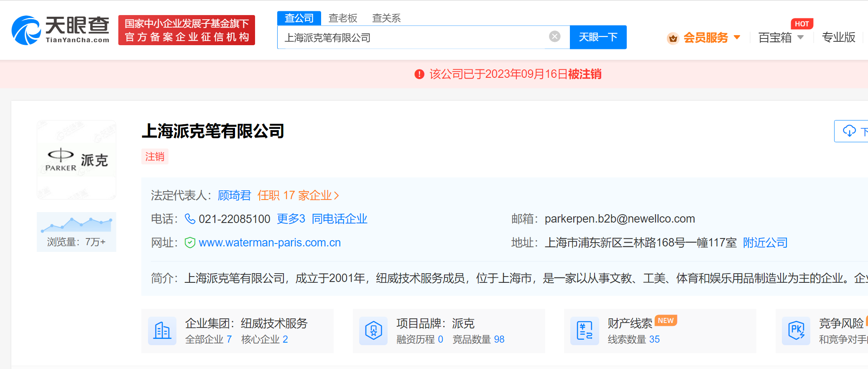Click the 财产线索 document icon
868x369 pixels.
585,331
